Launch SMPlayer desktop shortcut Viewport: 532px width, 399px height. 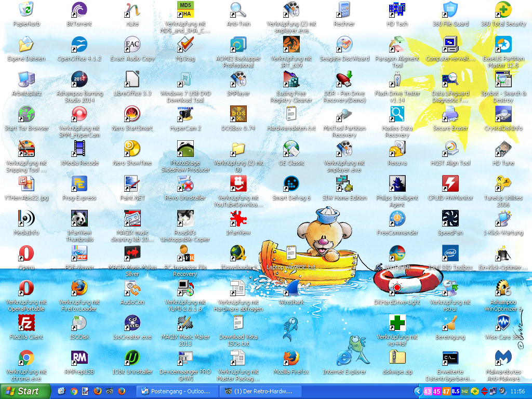point(238,79)
